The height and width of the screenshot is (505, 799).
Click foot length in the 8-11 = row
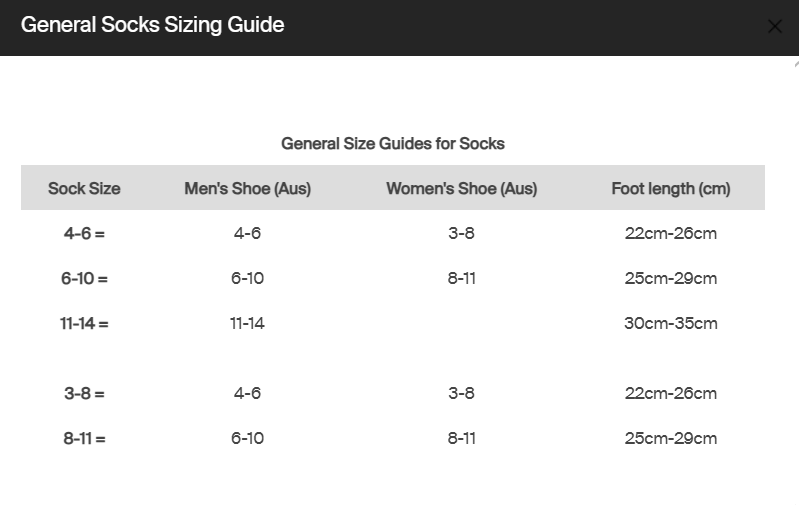pyautogui.click(x=670, y=438)
